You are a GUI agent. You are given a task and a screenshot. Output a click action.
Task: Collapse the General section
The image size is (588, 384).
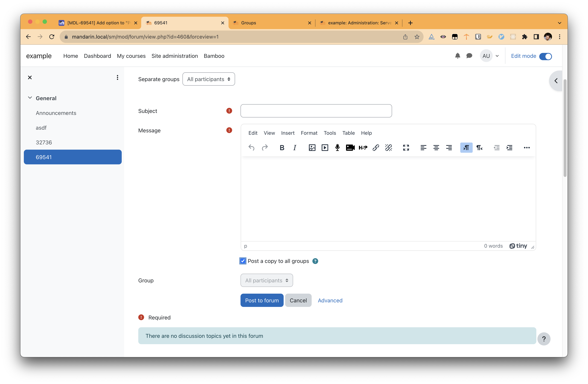tap(30, 98)
